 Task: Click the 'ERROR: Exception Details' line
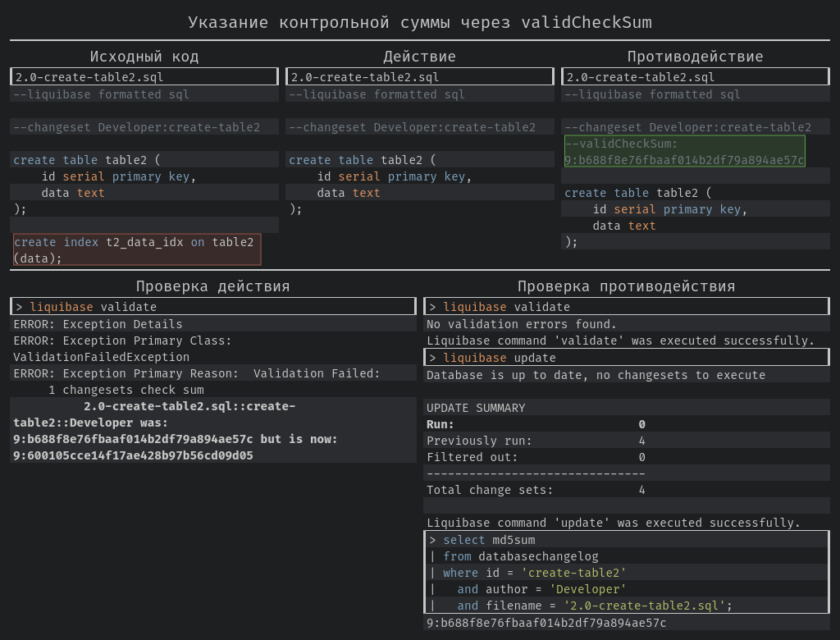click(x=98, y=324)
